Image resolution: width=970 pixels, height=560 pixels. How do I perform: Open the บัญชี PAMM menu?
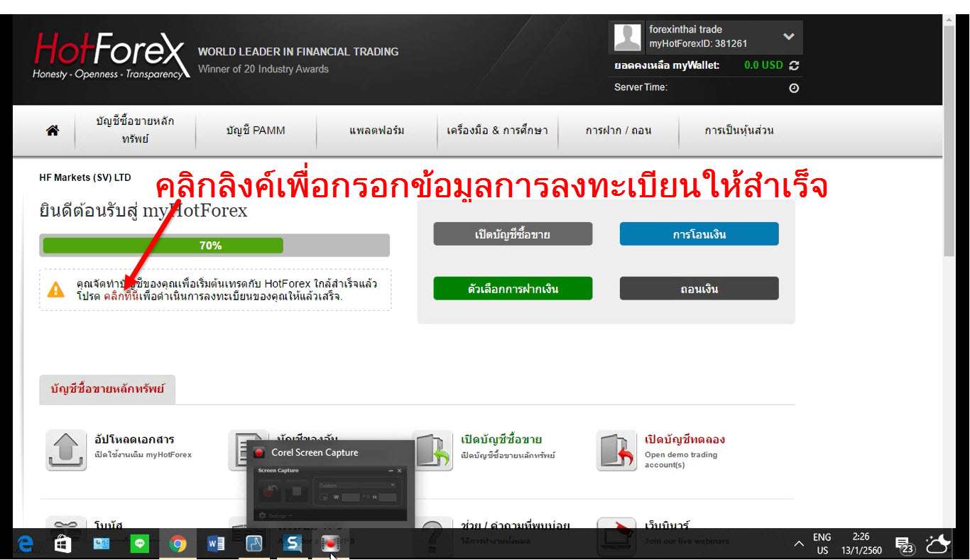(255, 131)
